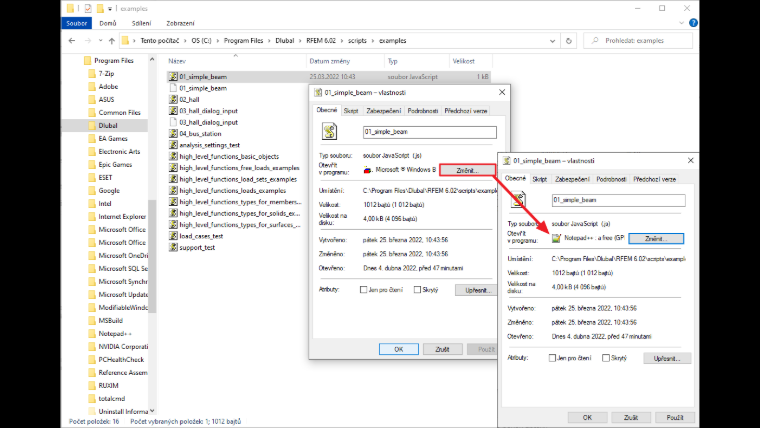The height and width of the screenshot is (428, 760).
Task: Select scripts breadcrumb segment
Action: pos(357,41)
